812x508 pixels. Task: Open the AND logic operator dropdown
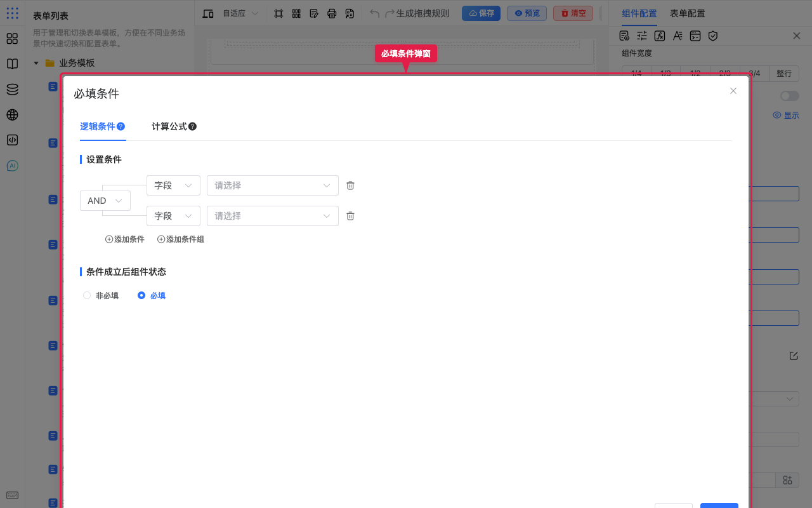click(x=105, y=201)
